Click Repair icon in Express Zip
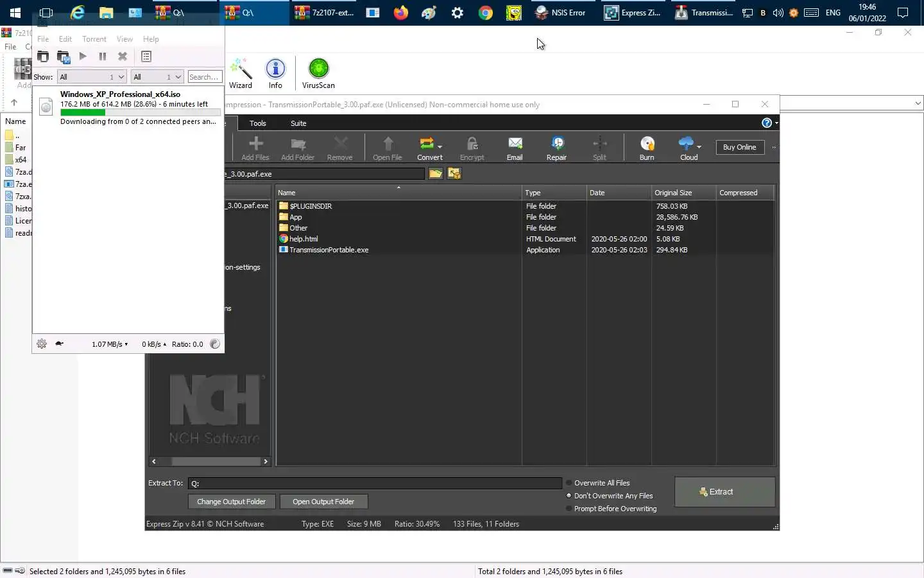The height and width of the screenshot is (578, 924). [x=556, y=148]
